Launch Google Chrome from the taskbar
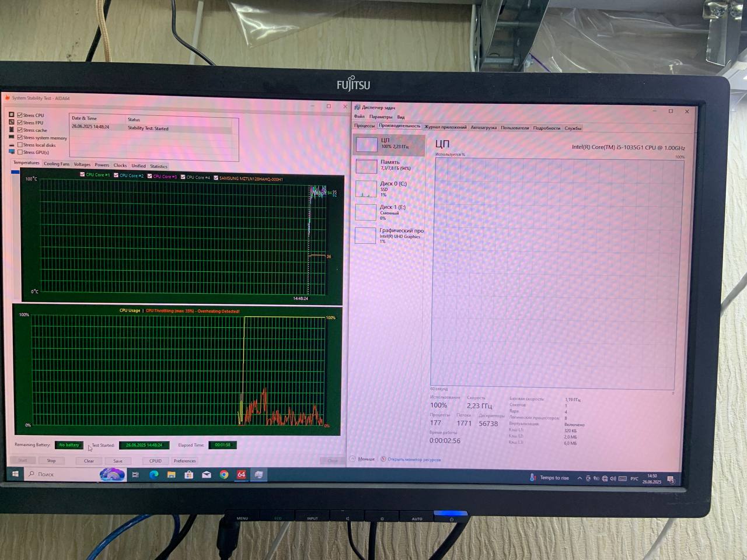This screenshot has height=560, width=747. point(224,475)
